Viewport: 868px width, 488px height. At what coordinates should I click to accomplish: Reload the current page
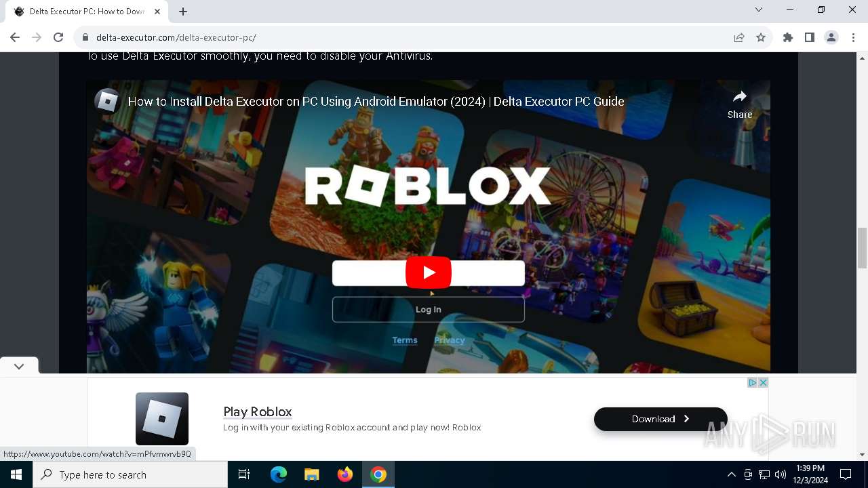pos(58,37)
